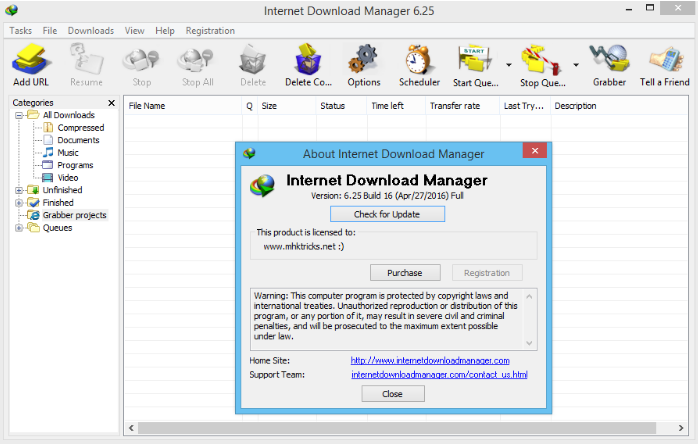Select the Grabber projects category
Screen dimensions: 698x446
[74, 215]
